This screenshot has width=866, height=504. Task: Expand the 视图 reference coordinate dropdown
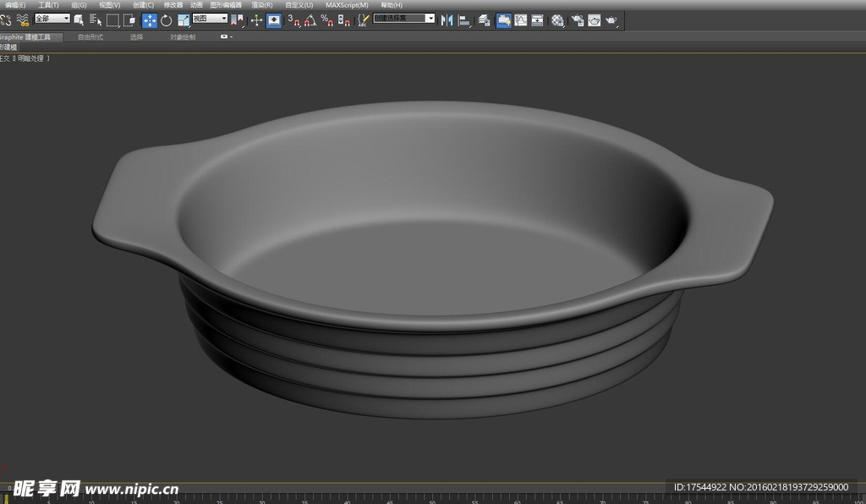[x=210, y=19]
